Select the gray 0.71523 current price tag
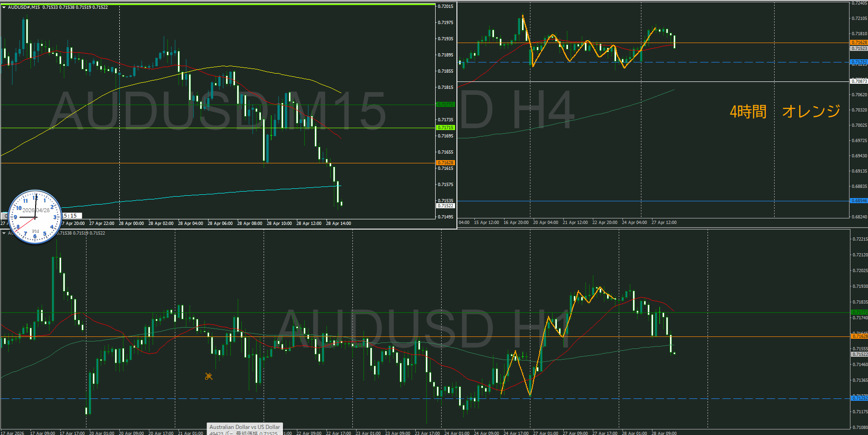 tap(859, 49)
